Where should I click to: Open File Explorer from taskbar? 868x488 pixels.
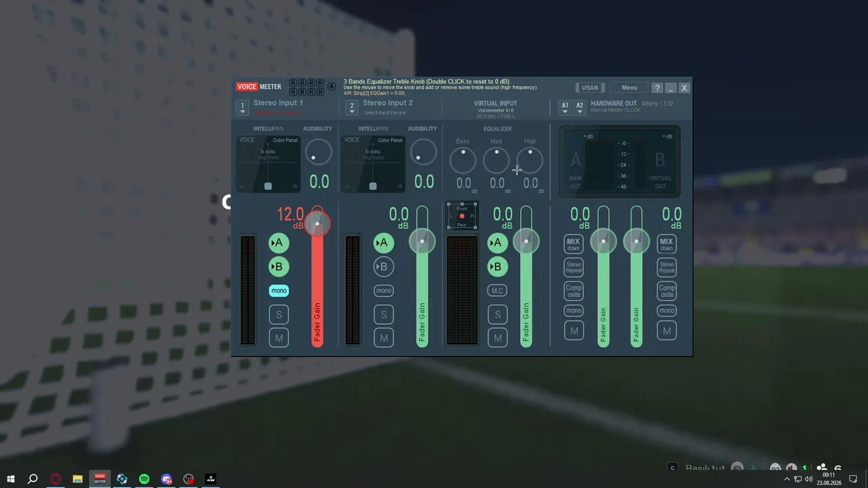(77, 479)
